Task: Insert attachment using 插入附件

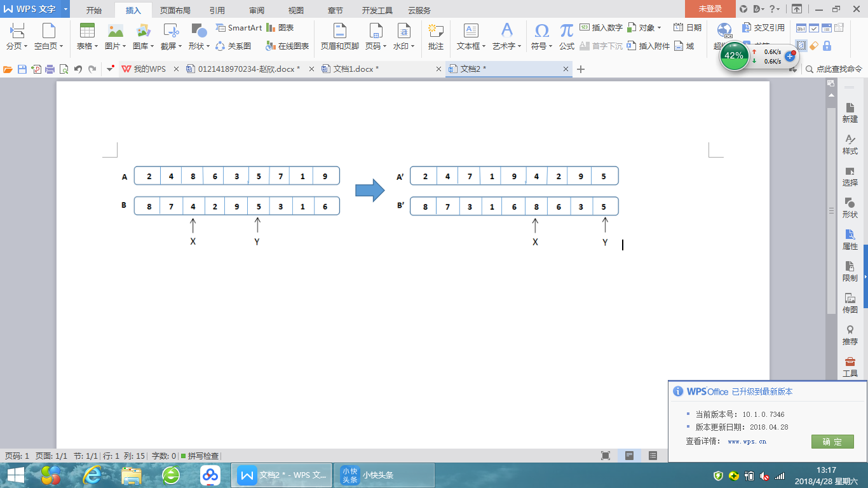Action: click(x=648, y=46)
